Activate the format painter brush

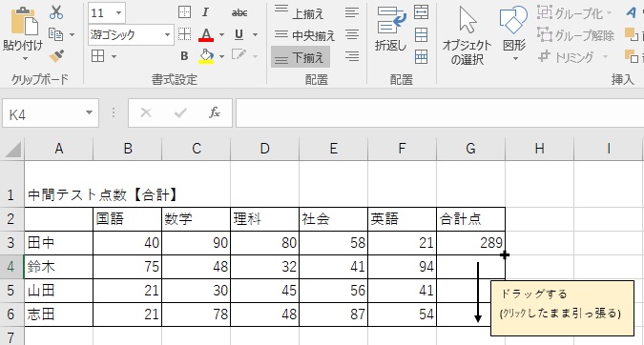56,56
